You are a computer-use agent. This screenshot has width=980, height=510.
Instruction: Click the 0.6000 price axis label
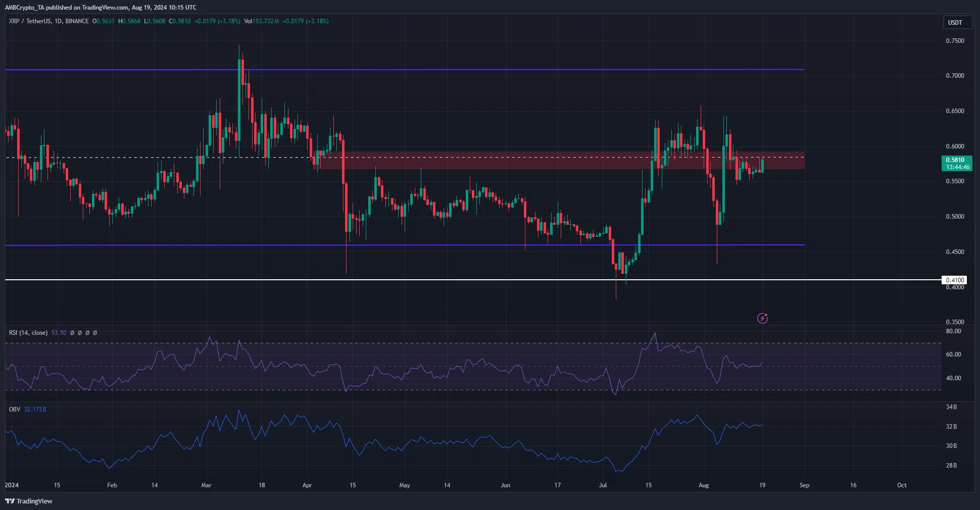[955, 146]
